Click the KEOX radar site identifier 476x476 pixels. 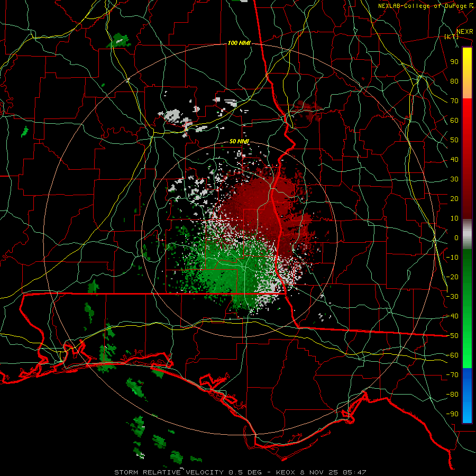tap(286, 472)
